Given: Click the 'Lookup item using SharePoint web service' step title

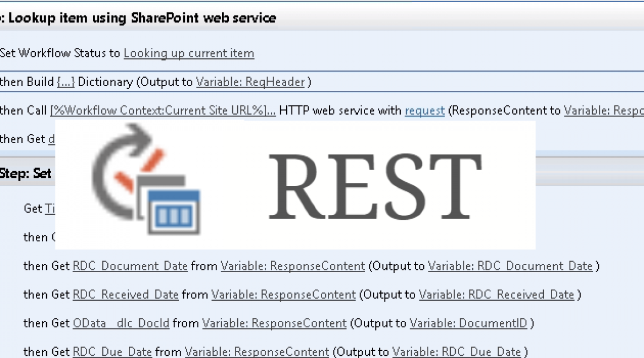Looking at the screenshot, I should tap(142, 18).
